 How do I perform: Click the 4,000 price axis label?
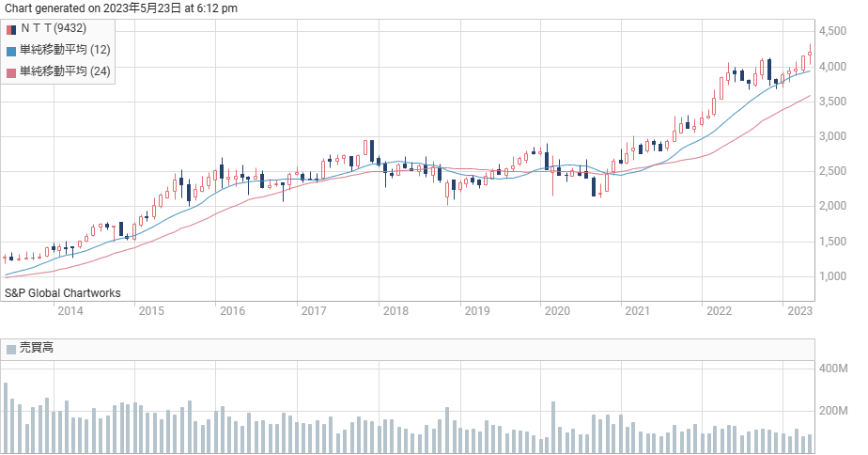[x=832, y=67]
